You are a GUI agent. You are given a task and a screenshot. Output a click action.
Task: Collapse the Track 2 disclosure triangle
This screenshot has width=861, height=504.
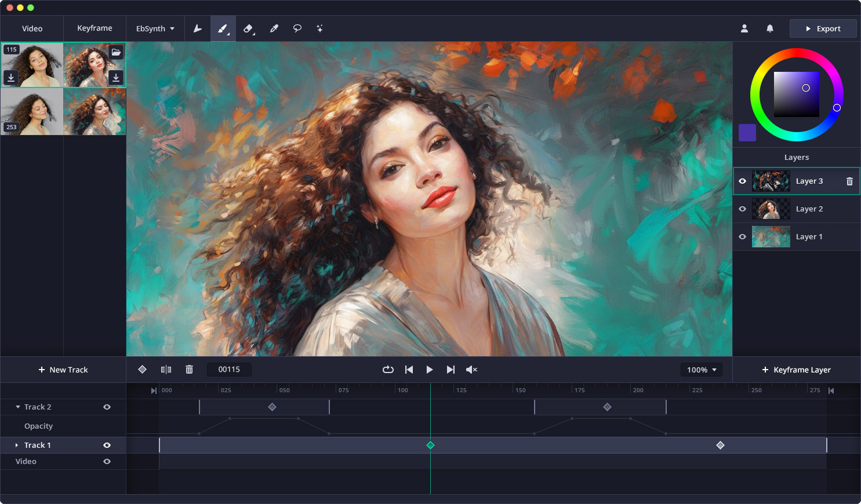[x=18, y=407]
